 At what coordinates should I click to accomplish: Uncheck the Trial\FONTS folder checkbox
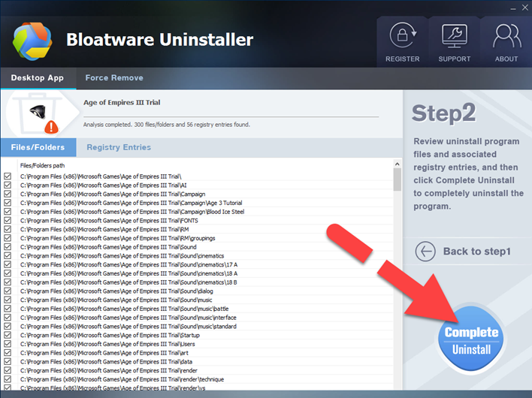coord(8,220)
